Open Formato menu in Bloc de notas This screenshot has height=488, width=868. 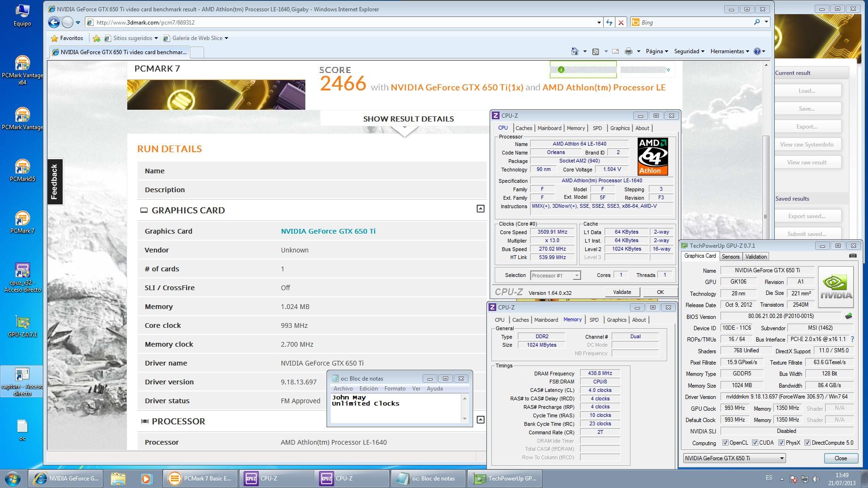395,389
